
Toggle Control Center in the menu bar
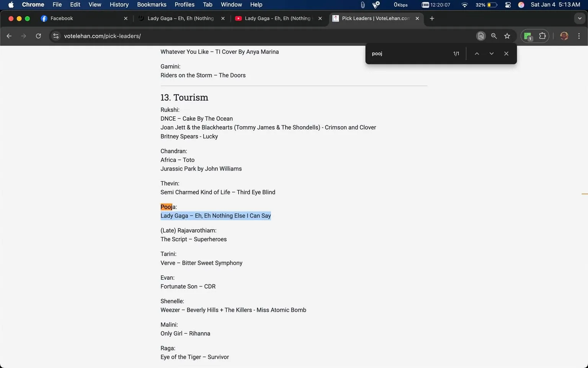coord(508,5)
